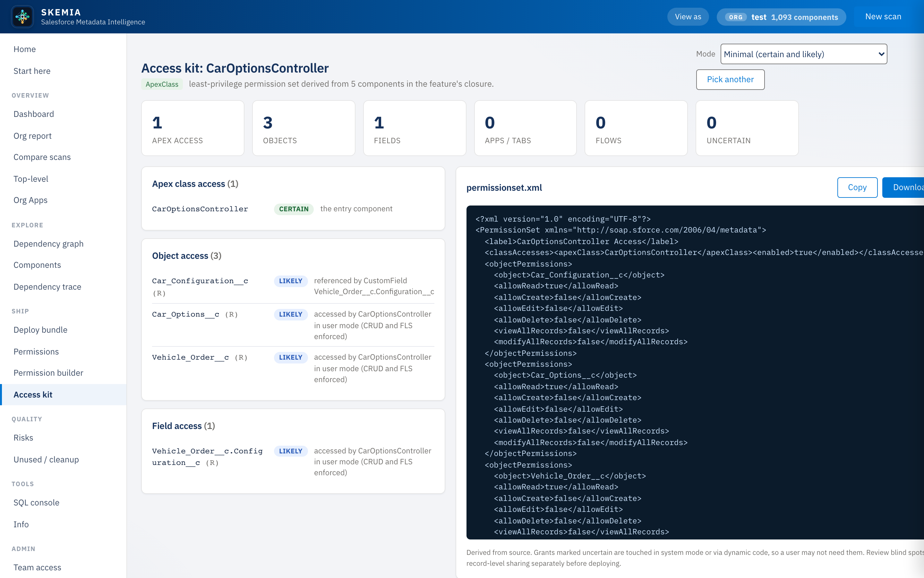Copy the permissionset.xml contents
The height and width of the screenshot is (578, 924).
click(x=857, y=187)
